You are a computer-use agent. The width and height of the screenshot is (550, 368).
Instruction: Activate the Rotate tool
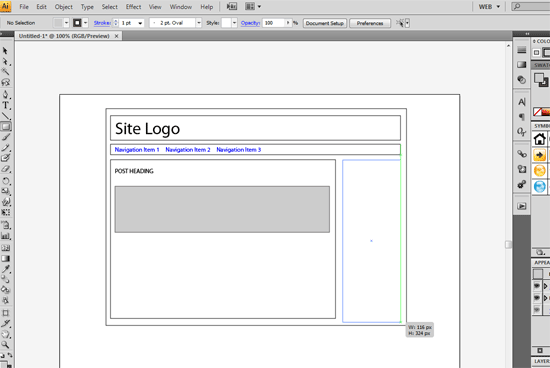(5, 181)
